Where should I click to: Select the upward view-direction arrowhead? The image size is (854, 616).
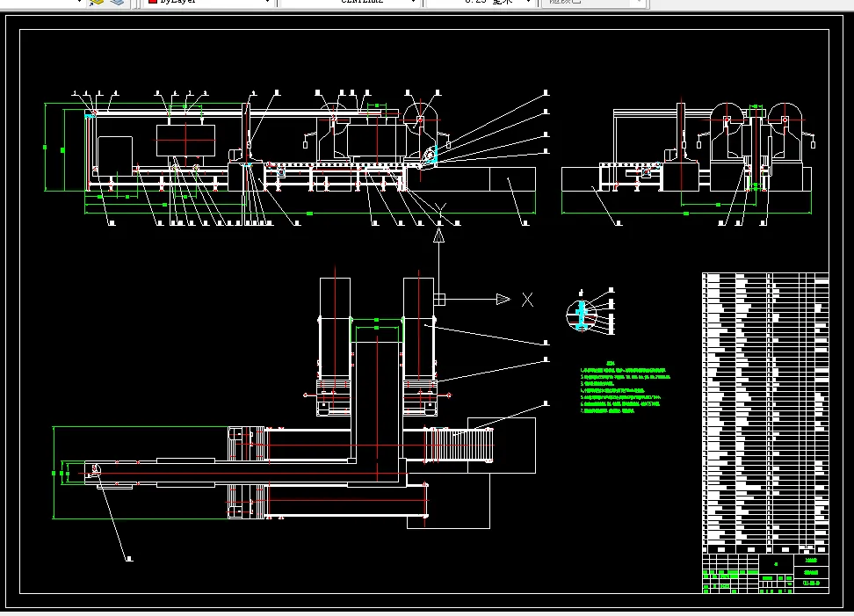coord(438,236)
